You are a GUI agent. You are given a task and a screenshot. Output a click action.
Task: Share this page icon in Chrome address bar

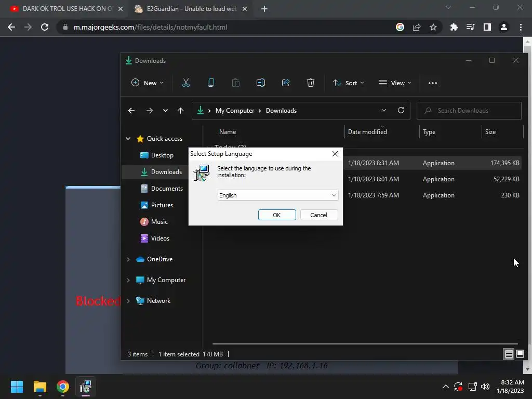click(x=417, y=27)
